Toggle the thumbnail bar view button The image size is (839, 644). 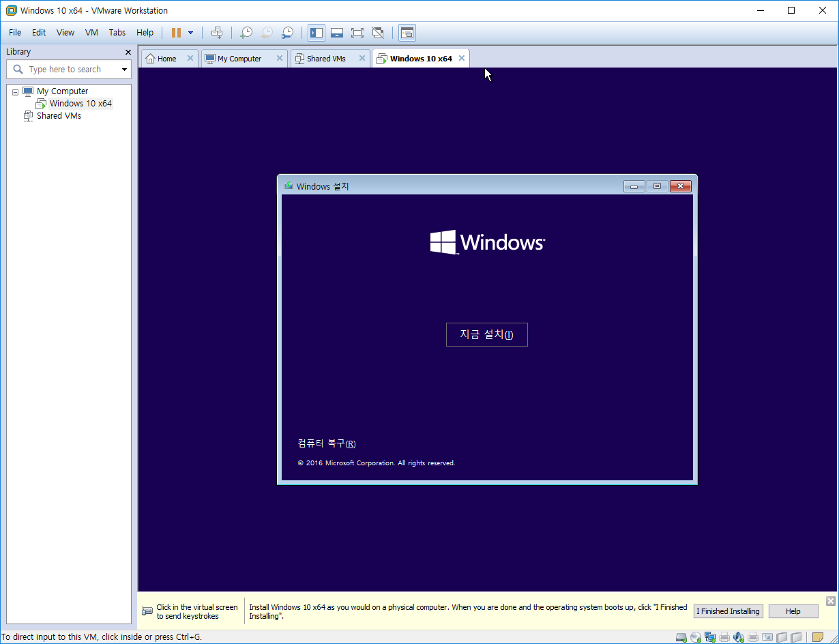(x=336, y=32)
